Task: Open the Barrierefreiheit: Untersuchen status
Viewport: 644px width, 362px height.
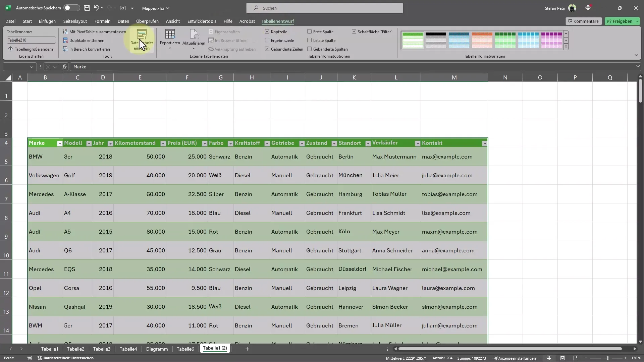Action: [x=65, y=358]
